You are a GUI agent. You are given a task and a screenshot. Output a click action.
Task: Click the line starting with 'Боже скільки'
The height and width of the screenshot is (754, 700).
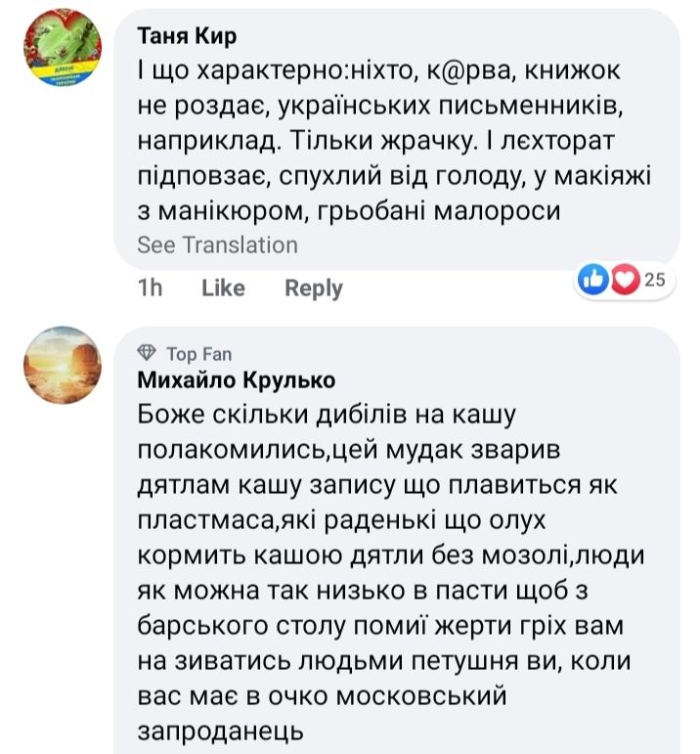click(326, 415)
